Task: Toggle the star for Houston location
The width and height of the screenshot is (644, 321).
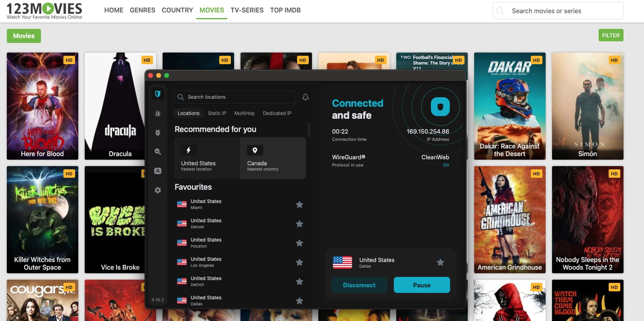Action: (300, 243)
